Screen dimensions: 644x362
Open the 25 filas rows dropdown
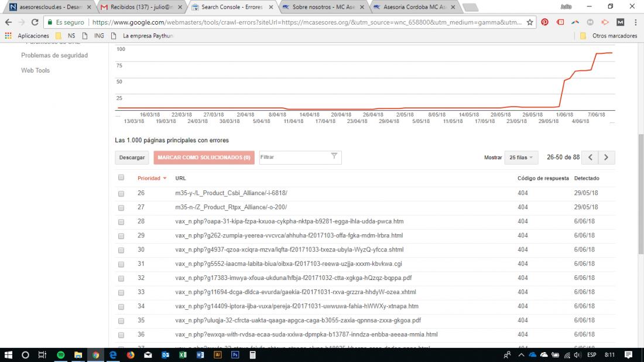(x=521, y=158)
